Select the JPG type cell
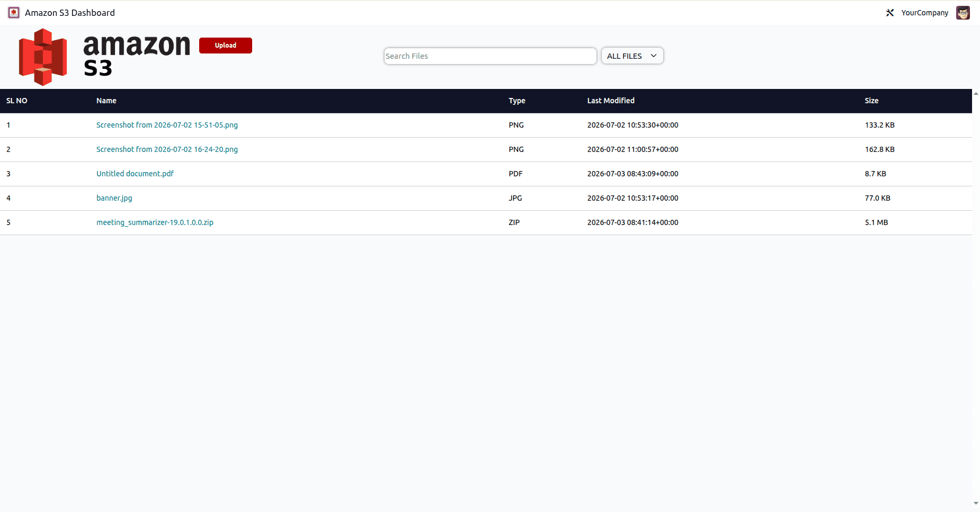This screenshot has height=512, width=980. (515, 198)
